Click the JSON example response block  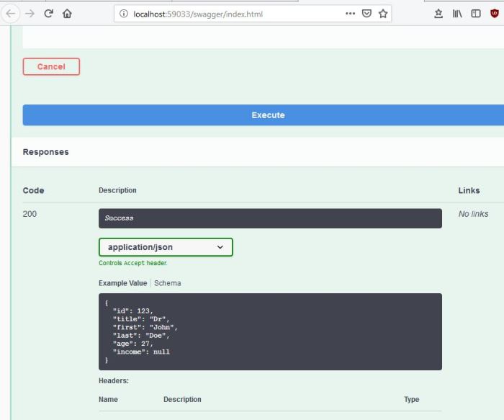[270, 331]
